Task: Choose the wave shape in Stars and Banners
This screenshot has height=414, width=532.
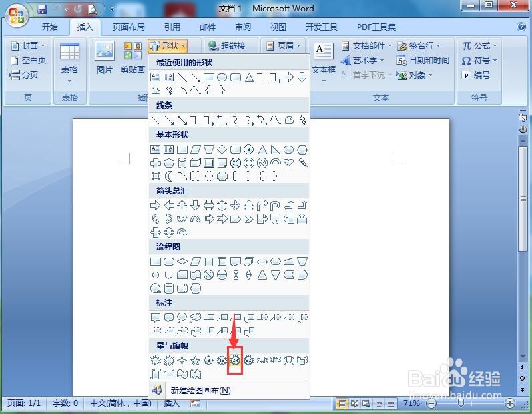Action: (182, 374)
